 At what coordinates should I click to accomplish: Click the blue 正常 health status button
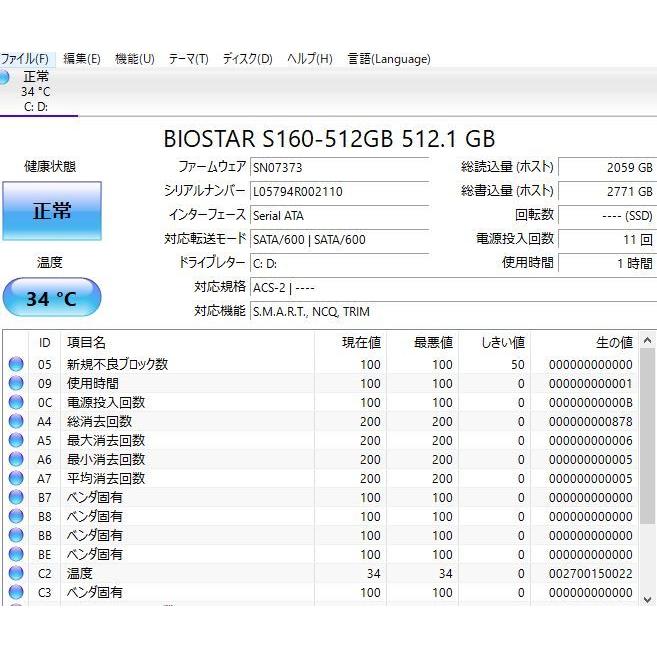(52, 211)
